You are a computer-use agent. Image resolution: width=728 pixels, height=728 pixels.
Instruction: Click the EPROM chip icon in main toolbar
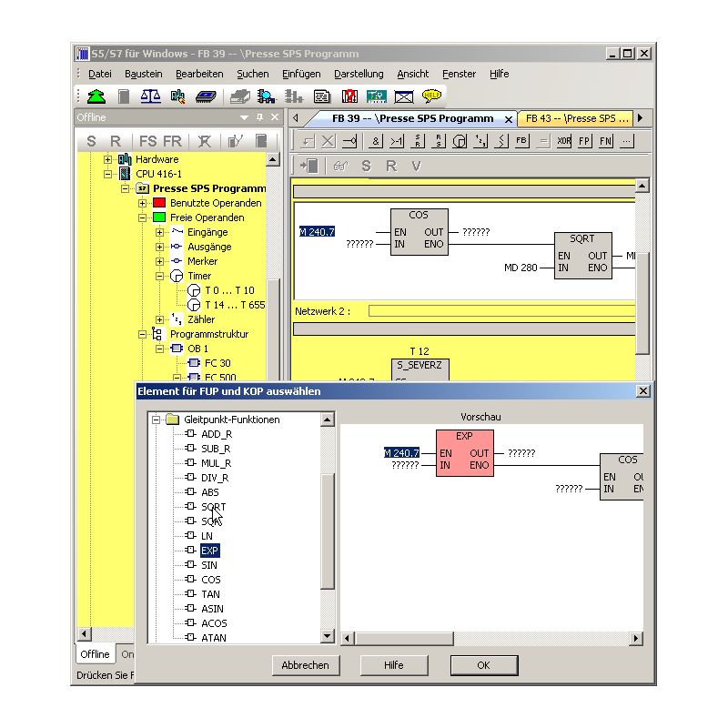coord(204,96)
